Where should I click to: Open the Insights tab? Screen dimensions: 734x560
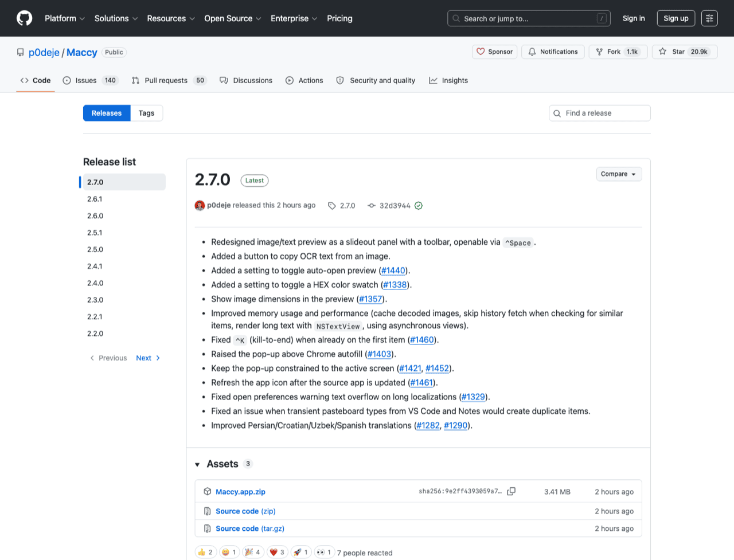(448, 80)
